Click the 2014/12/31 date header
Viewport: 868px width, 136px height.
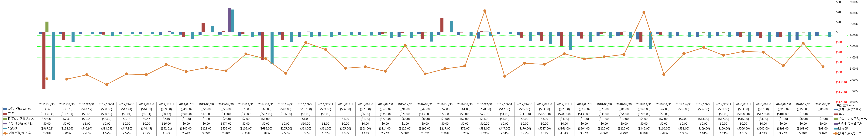click(x=326, y=104)
